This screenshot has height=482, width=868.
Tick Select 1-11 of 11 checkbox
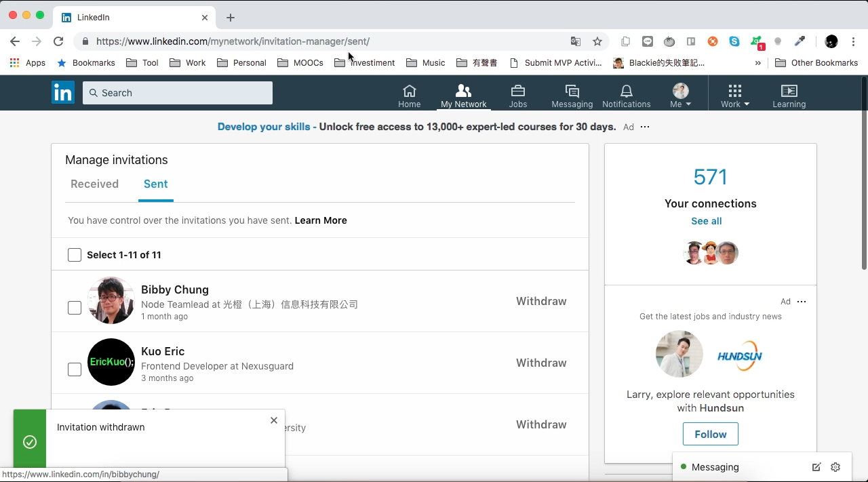(75, 255)
